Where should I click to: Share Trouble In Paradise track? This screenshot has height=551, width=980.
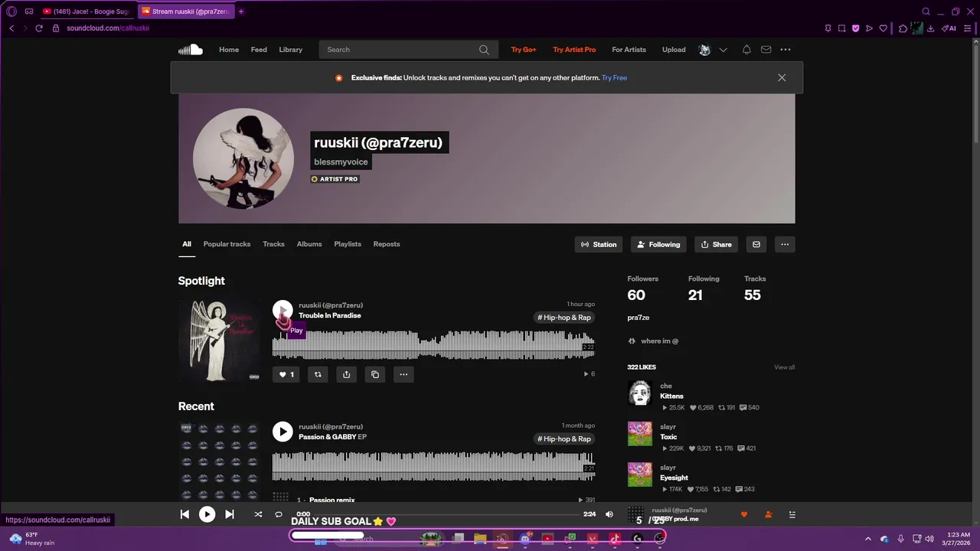[x=346, y=374]
